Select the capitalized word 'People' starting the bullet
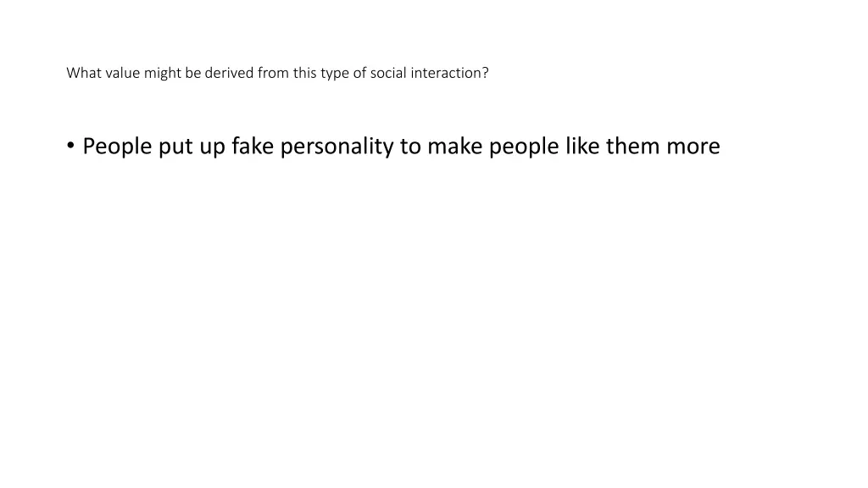 [x=117, y=147]
